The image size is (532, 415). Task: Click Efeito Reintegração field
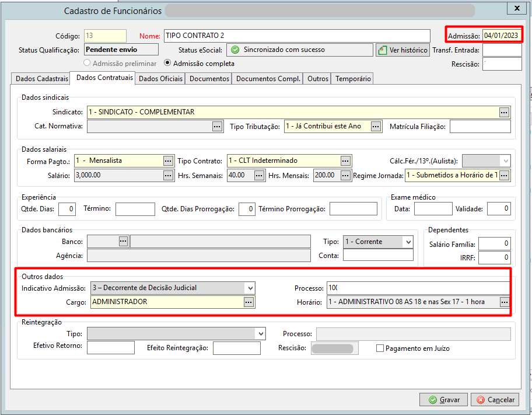[237, 348]
